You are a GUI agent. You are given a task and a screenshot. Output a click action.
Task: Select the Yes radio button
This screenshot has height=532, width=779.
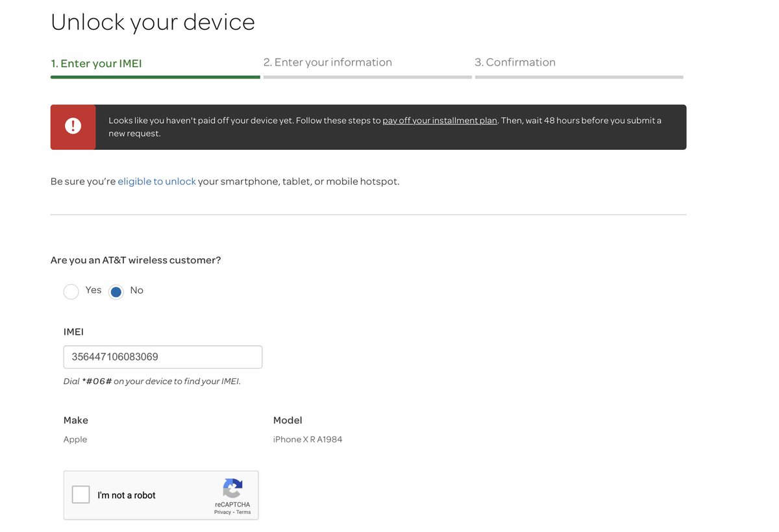71,292
